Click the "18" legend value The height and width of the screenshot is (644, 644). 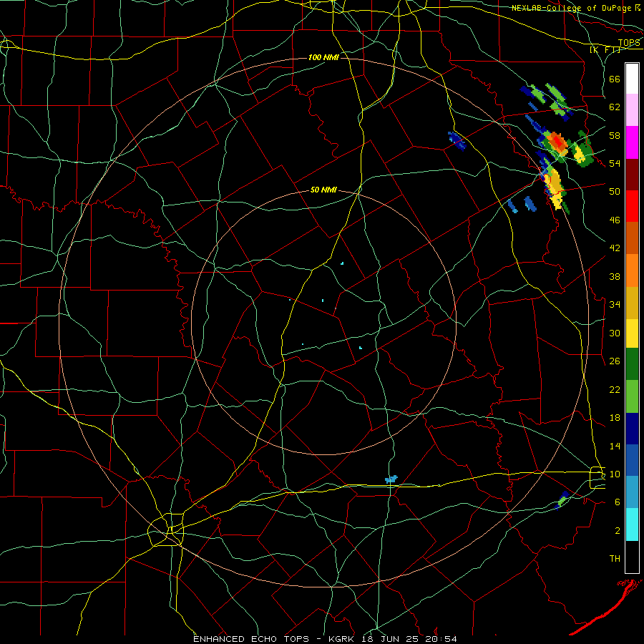click(615, 418)
